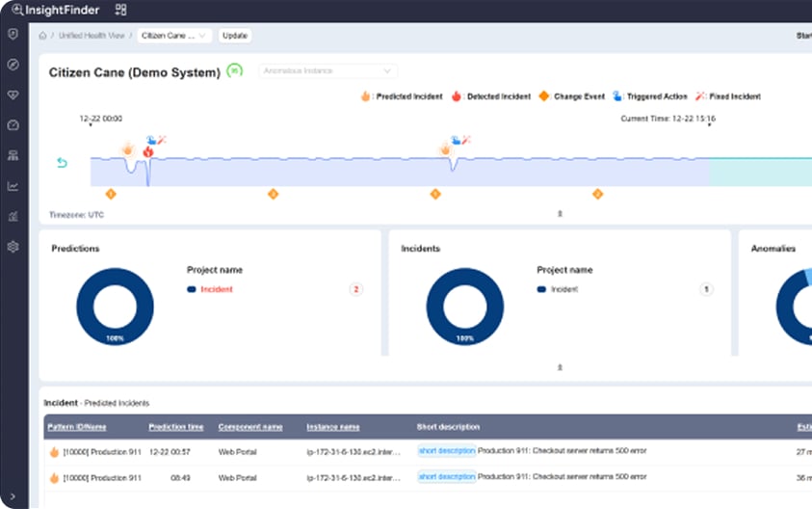Open the Anomalous Instance dropdown
The image size is (812, 509).
327,71
